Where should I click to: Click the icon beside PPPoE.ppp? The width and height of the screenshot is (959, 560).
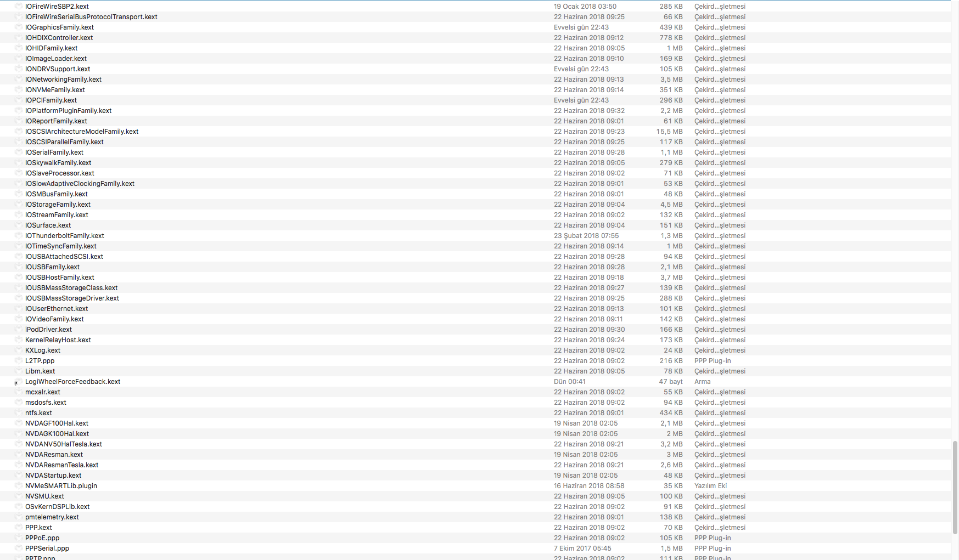[x=19, y=538]
